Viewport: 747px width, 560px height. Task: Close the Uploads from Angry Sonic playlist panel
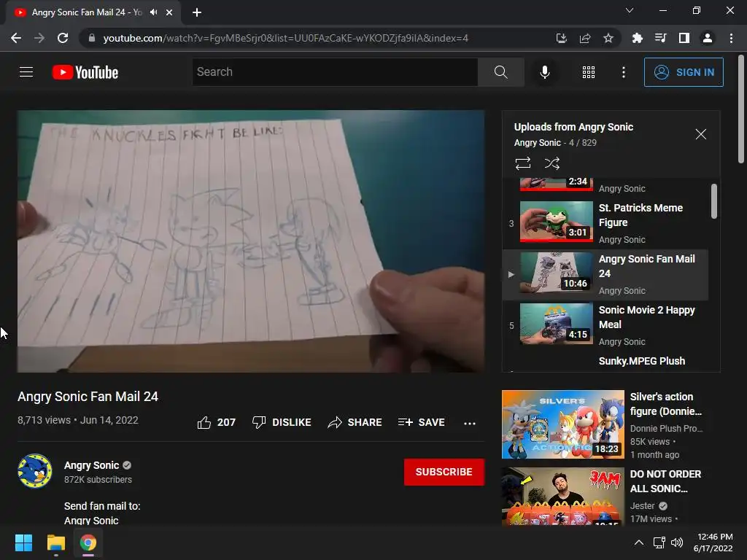pyautogui.click(x=701, y=134)
